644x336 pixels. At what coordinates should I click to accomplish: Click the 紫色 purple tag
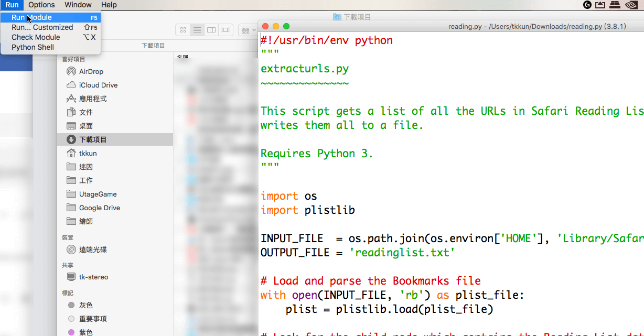[x=115, y=332]
